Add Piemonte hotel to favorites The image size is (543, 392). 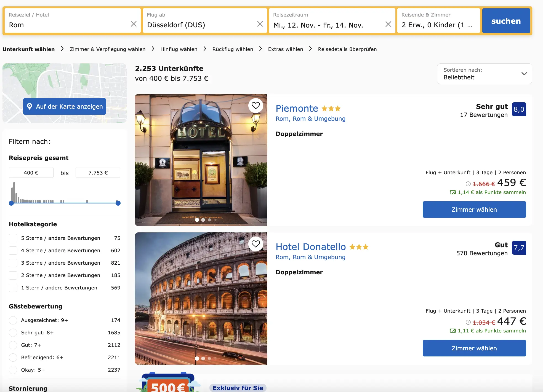coord(255,106)
